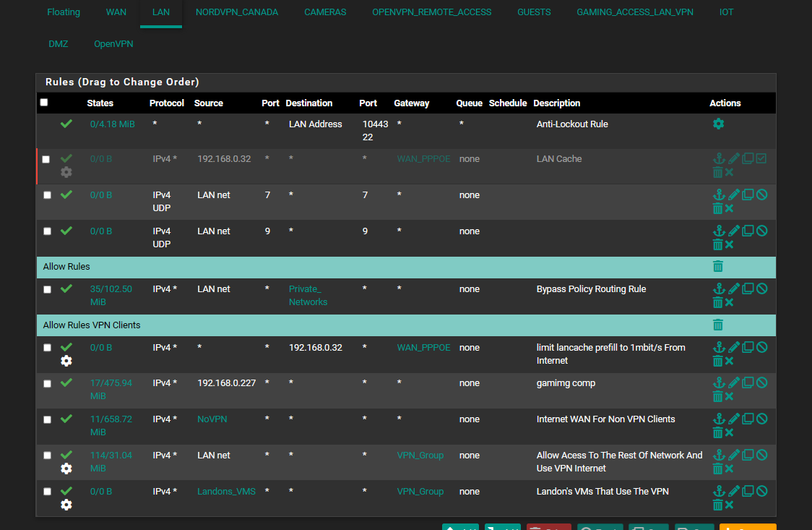Tick the checkbox on the NoVPN rule row
Image resolution: width=812 pixels, height=530 pixels.
47,419
